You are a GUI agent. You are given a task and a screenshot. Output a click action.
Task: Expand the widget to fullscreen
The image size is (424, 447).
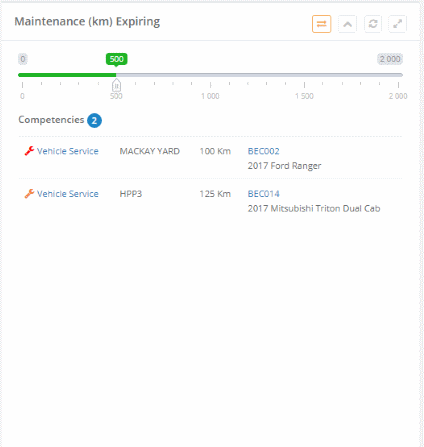point(397,24)
